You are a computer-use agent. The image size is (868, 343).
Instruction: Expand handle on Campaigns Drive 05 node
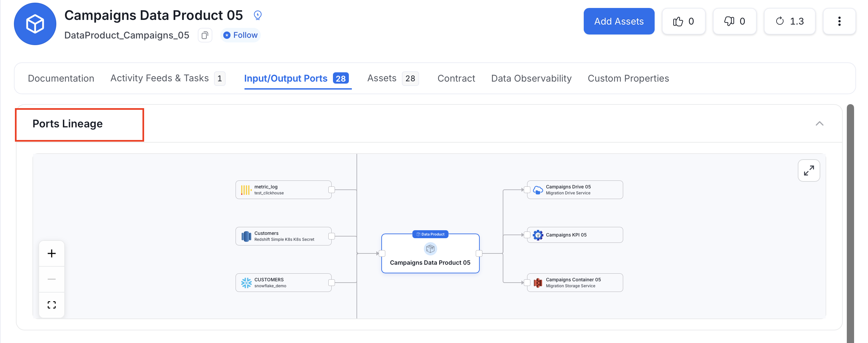point(527,190)
